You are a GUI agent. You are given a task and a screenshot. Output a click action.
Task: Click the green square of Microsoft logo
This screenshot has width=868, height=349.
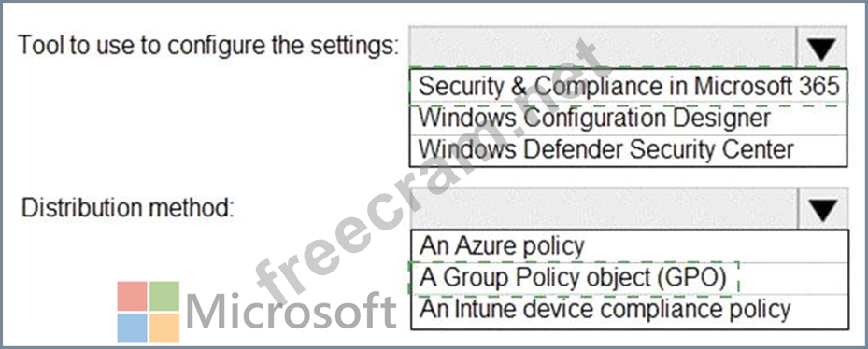(x=164, y=296)
